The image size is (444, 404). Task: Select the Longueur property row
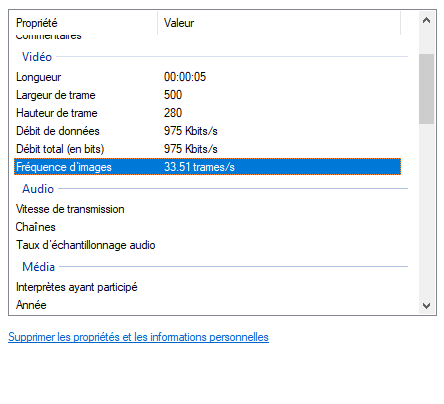coord(207,77)
